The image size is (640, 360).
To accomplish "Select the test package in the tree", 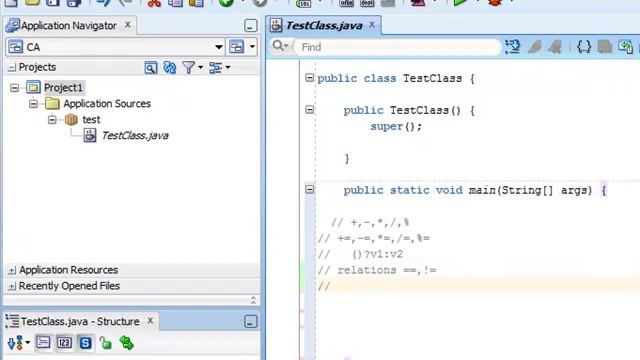I will pyautogui.click(x=91, y=120).
